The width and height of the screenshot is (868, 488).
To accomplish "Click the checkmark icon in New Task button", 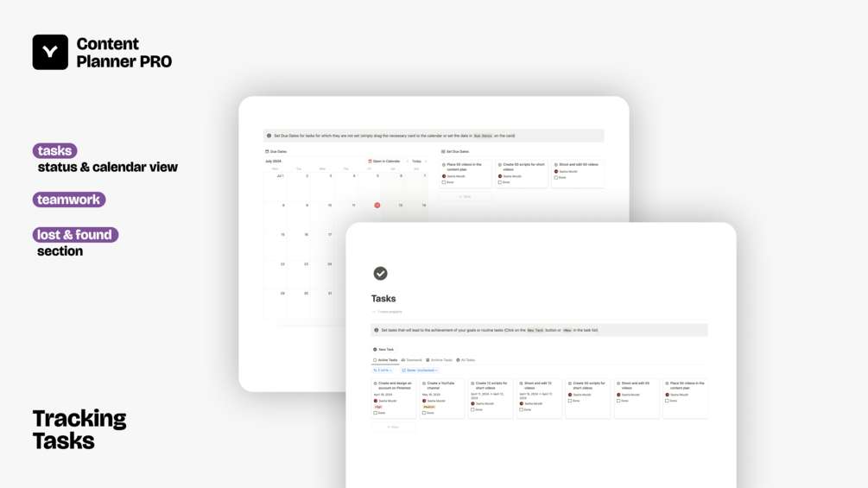I will tap(375, 350).
